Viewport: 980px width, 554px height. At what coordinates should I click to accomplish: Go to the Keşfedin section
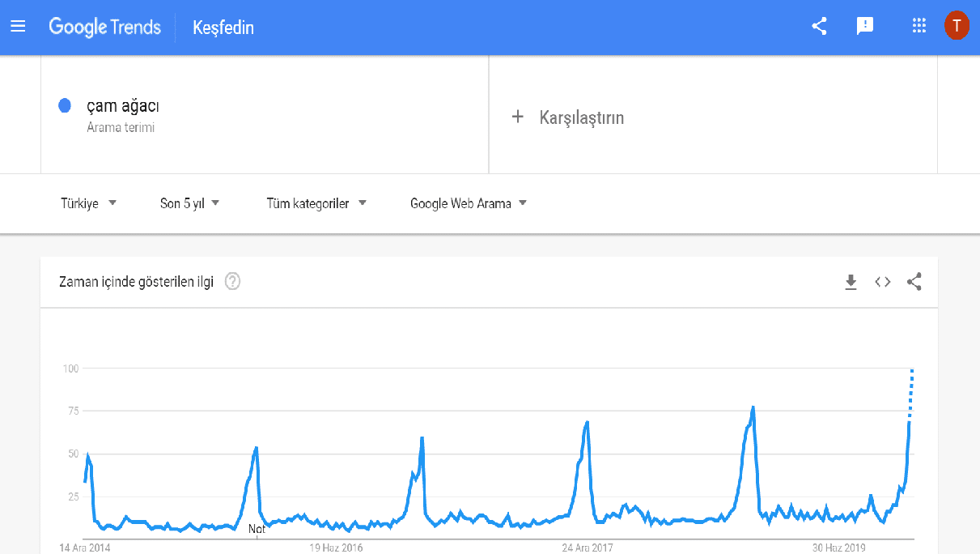[x=222, y=27]
